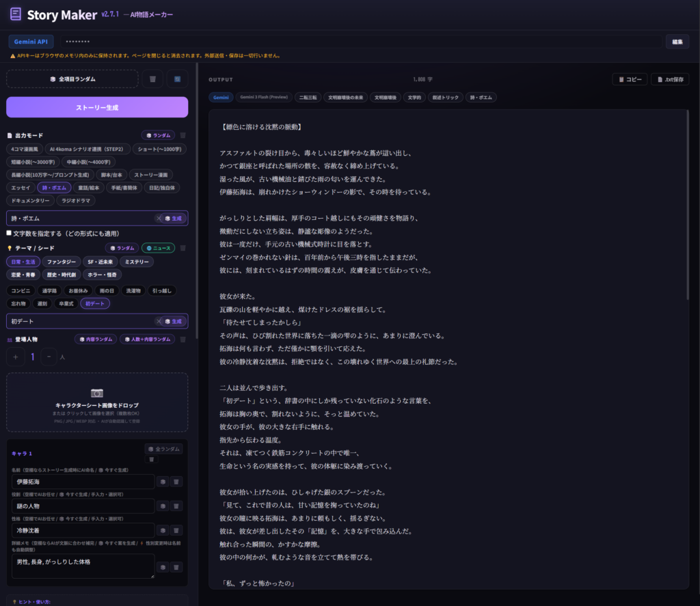Image resolution: width=700 pixels, height=606 pixels.
Task: Clear the 詩・ポエム field with the × icon
Action: click(159, 218)
